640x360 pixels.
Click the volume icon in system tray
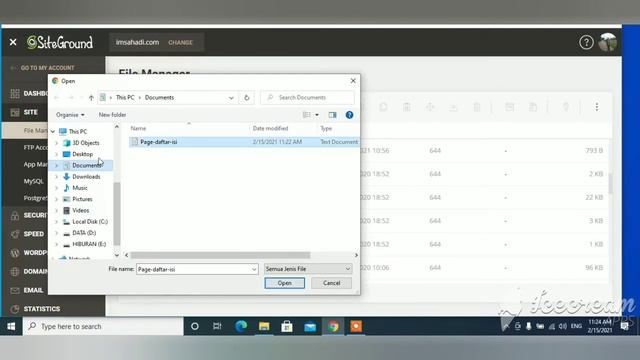pyautogui.click(x=563, y=326)
